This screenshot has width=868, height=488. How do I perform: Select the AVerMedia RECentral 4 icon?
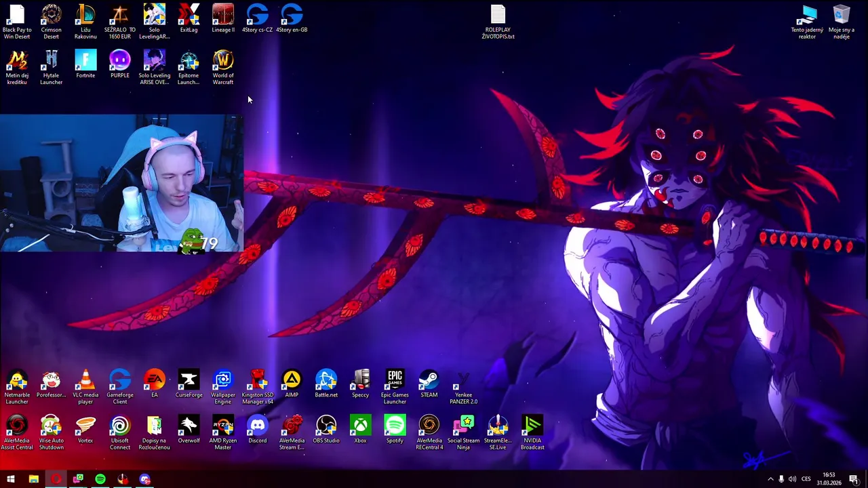click(x=429, y=433)
